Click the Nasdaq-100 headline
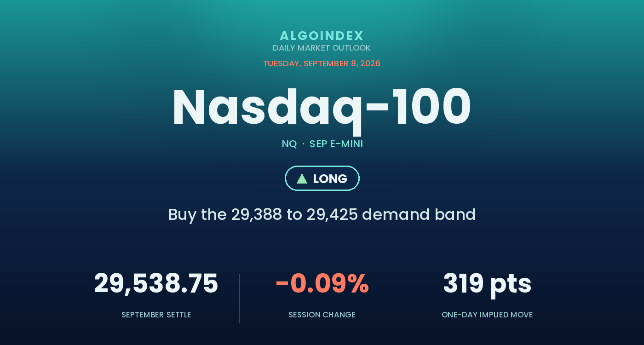 pos(322,108)
